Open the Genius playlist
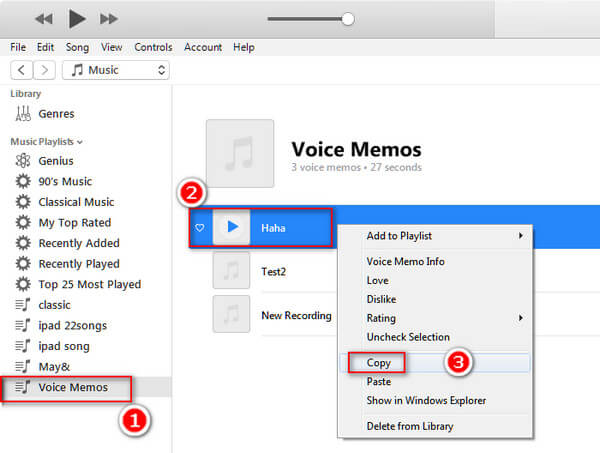This screenshot has height=453, width=600. 56,161
